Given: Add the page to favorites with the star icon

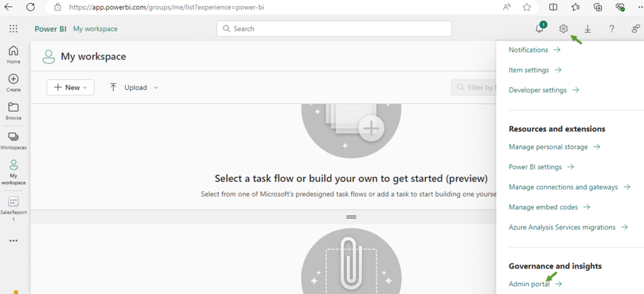Looking at the screenshot, I should tap(527, 7).
